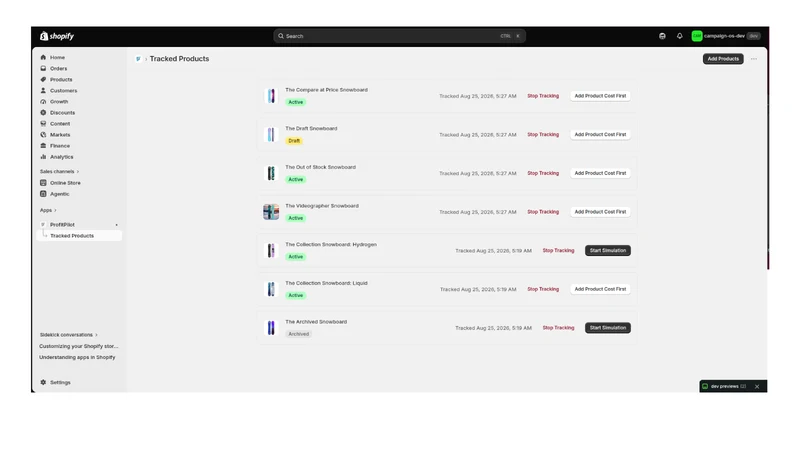The width and height of the screenshot is (800, 450).
Task: Click the Tracked Products page heading
Action: (179, 59)
